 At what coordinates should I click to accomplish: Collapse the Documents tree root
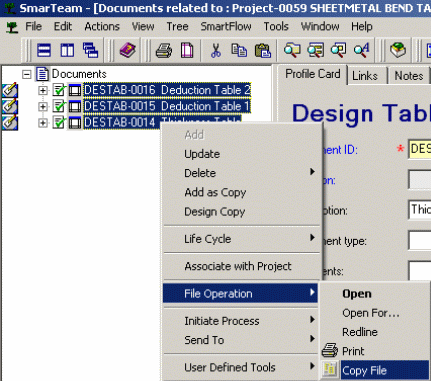pos(27,74)
